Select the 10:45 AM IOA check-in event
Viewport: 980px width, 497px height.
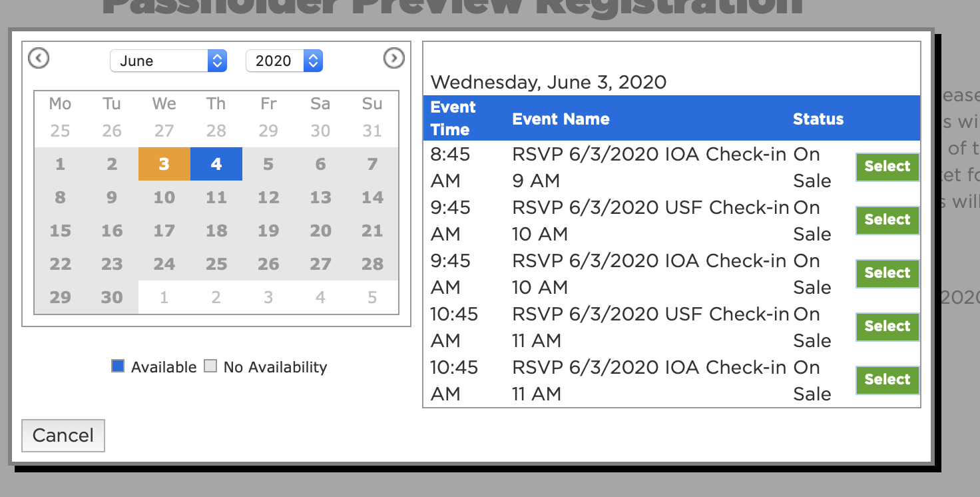pyautogui.click(x=887, y=380)
